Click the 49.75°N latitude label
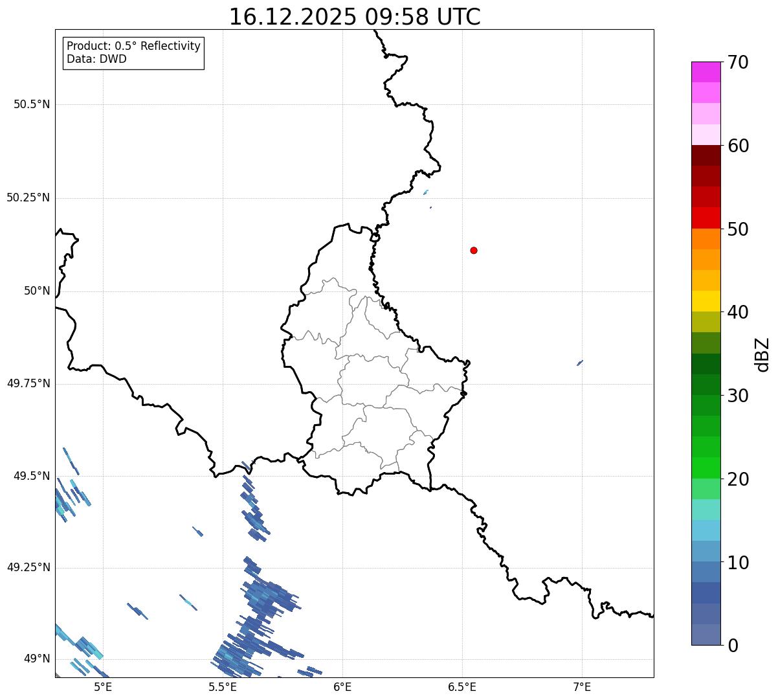The width and height of the screenshot is (778, 700). [x=28, y=383]
